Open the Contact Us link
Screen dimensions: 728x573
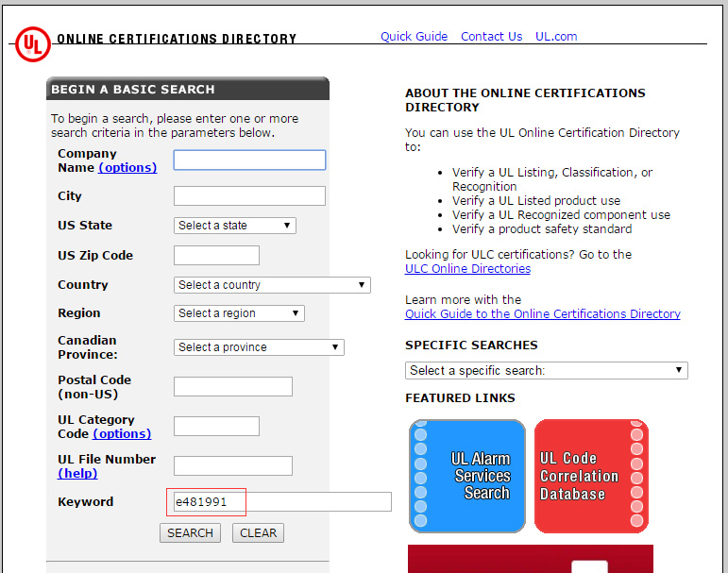[491, 36]
